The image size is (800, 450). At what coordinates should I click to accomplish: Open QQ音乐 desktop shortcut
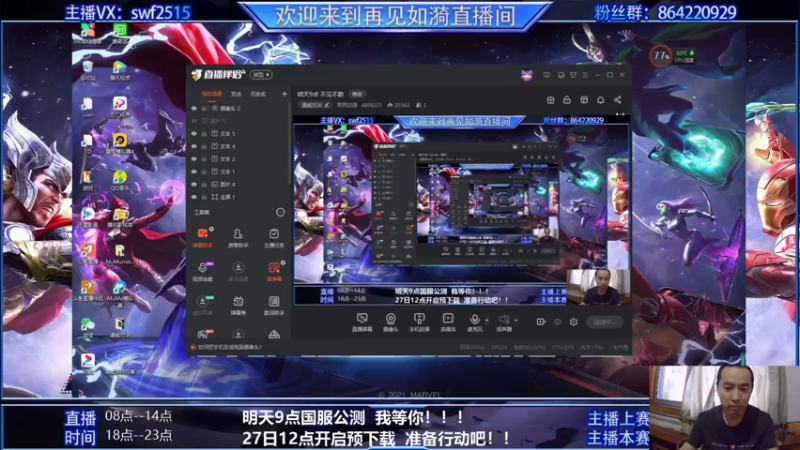[120, 181]
